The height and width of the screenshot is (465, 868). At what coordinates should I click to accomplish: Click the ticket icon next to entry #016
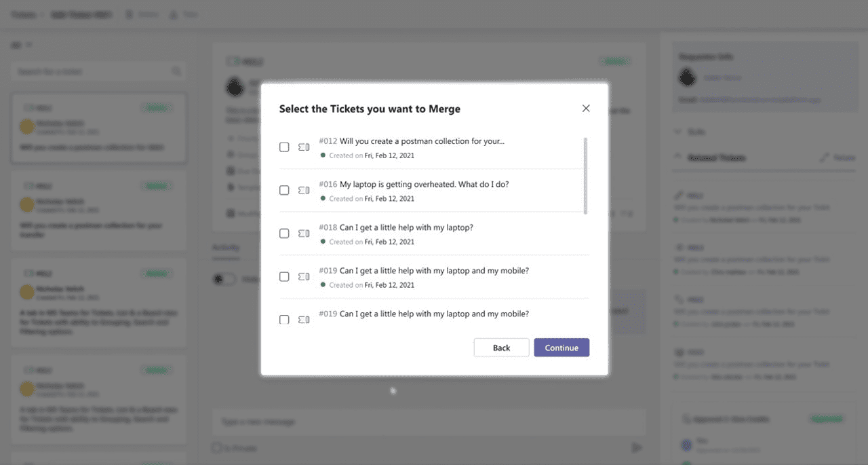[x=303, y=190]
